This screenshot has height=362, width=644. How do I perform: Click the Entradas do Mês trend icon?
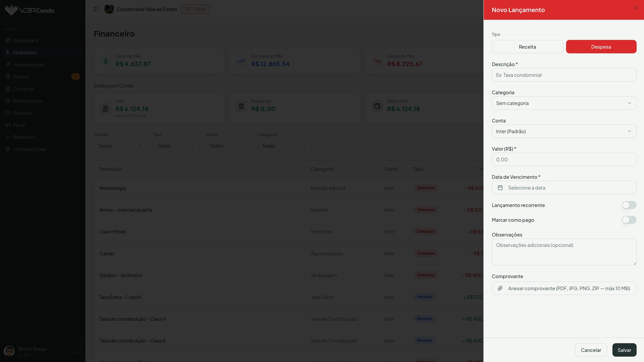pyautogui.click(x=241, y=61)
